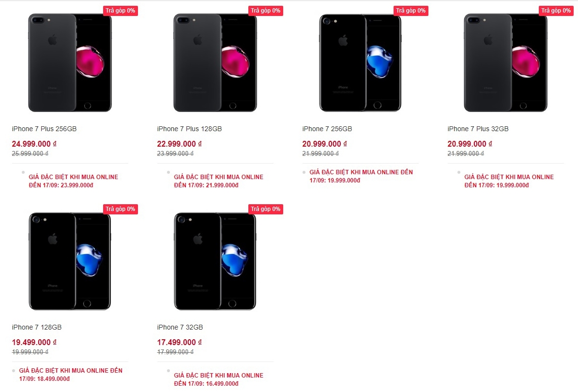Open the iPhone 7 Plus 32GB product image
Viewport: 578px width, 392px height.
click(x=506, y=62)
